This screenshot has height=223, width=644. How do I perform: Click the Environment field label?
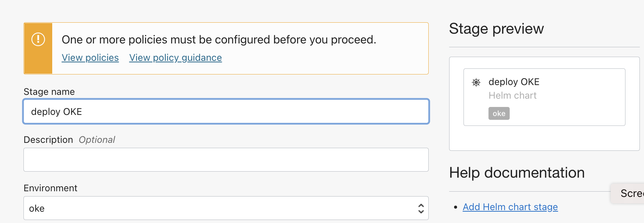50,188
